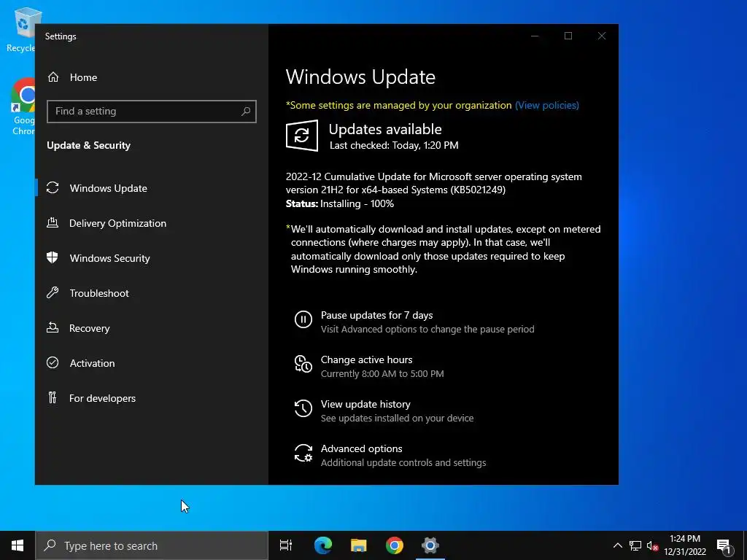The width and height of the screenshot is (747, 560).
Task: Open Task View from the taskbar
Action: point(286,545)
